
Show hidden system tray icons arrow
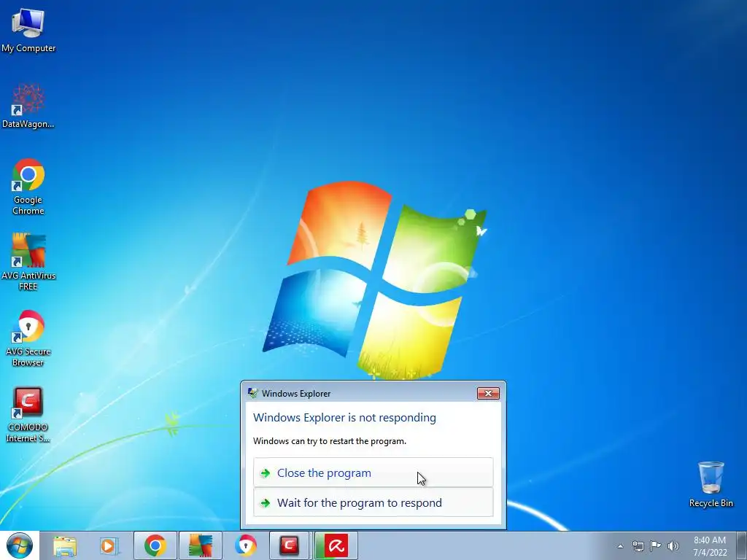coord(620,546)
